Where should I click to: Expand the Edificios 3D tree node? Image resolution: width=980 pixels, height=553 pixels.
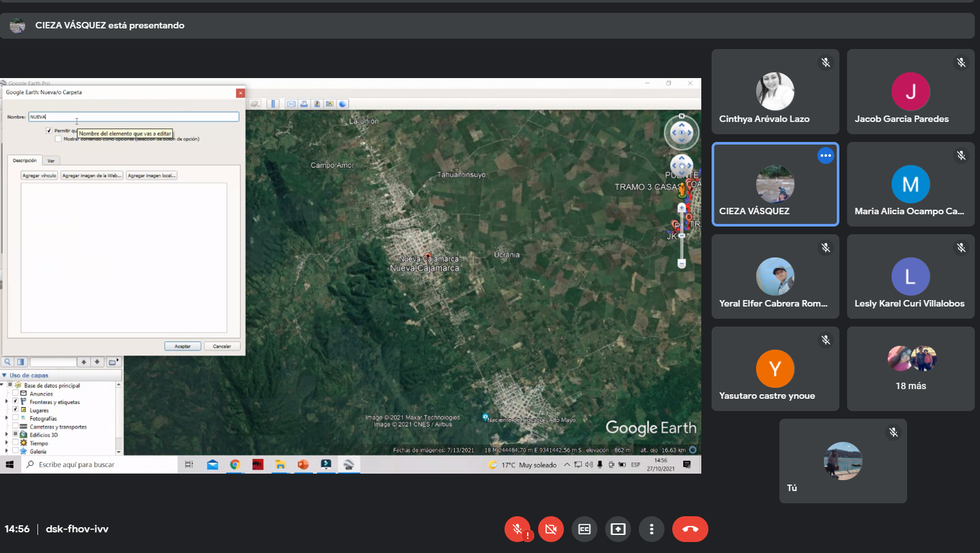(x=6, y=434)
